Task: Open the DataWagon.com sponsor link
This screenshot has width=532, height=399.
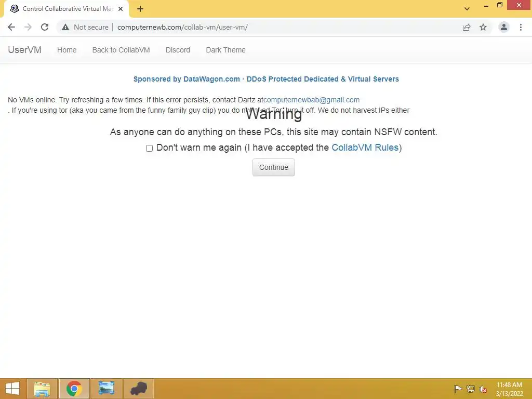Action: click(x=266, y=79)
